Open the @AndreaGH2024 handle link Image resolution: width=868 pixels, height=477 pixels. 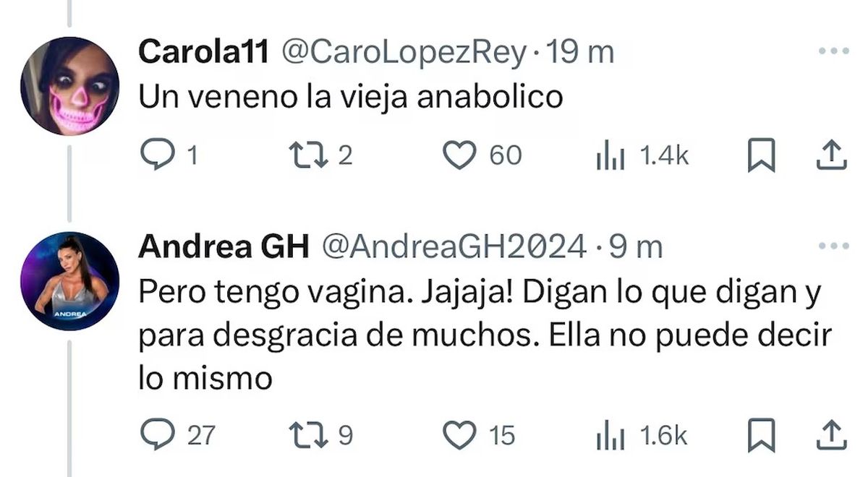454,248
